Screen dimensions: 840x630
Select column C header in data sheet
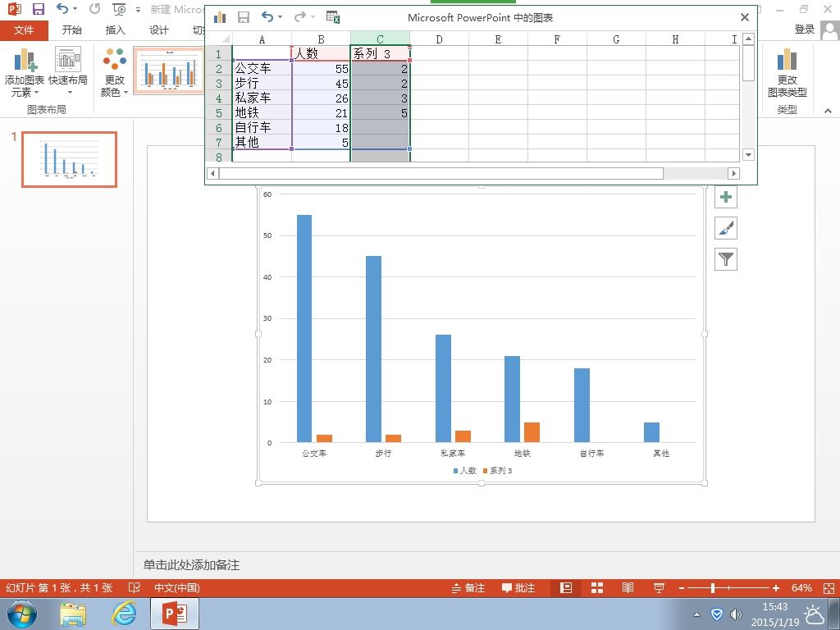380,39
